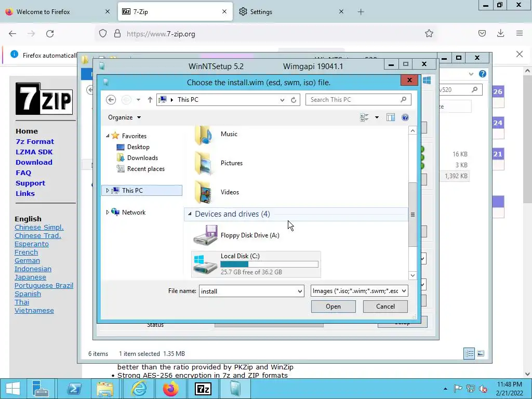The width and height of the screenshot is (532, 399).
Task: Change the view layout icon
Action: pos(364,117)
